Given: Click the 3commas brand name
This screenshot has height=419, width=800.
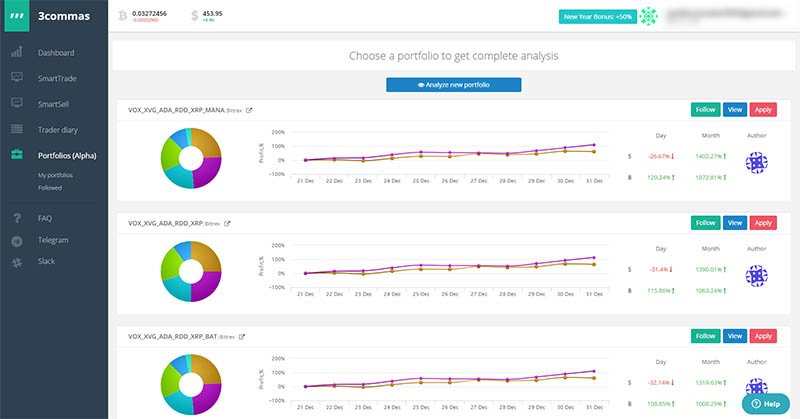Looking at the screenshot, I should coord(64,16).
